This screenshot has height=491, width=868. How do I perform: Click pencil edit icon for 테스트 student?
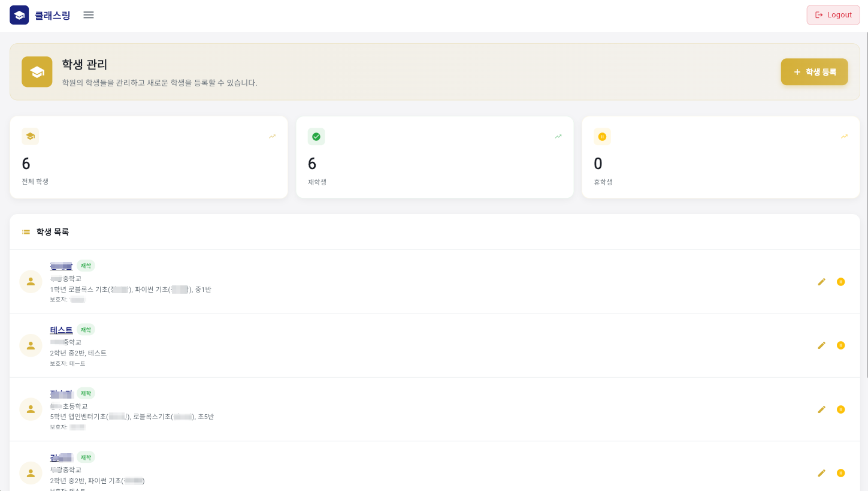tap(821, 345)
